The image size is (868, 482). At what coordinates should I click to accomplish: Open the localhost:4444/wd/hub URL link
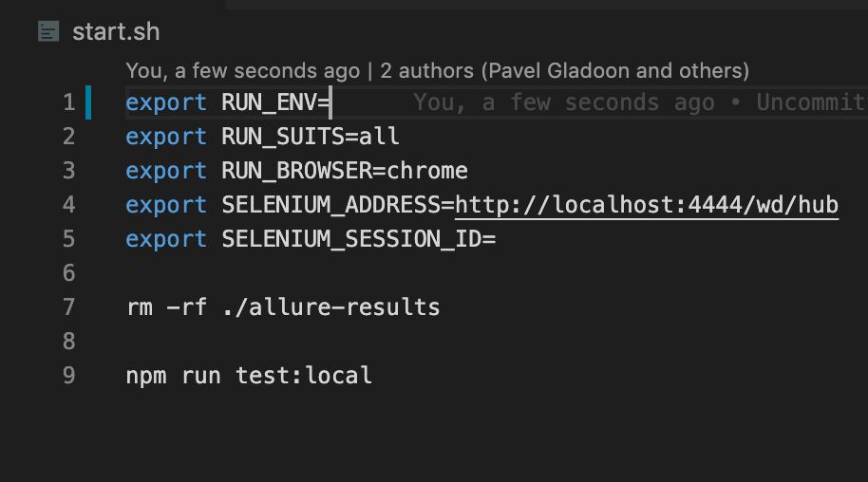point(647,205)
